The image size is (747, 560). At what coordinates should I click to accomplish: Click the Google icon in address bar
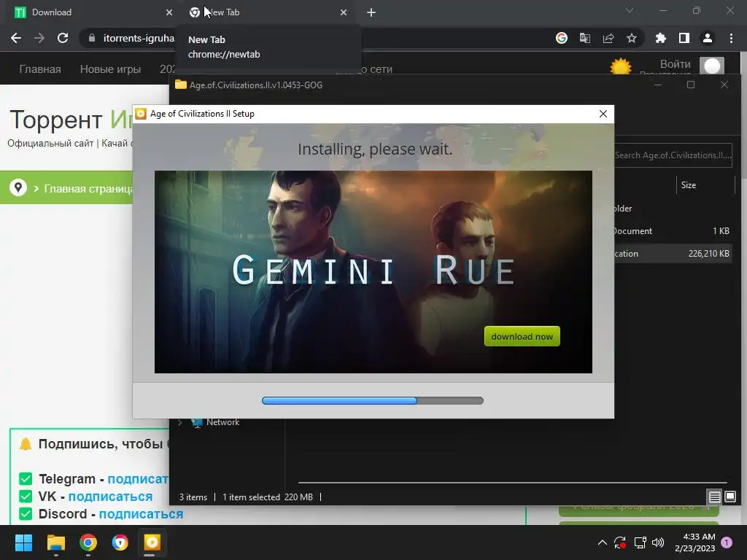point(562,38)
